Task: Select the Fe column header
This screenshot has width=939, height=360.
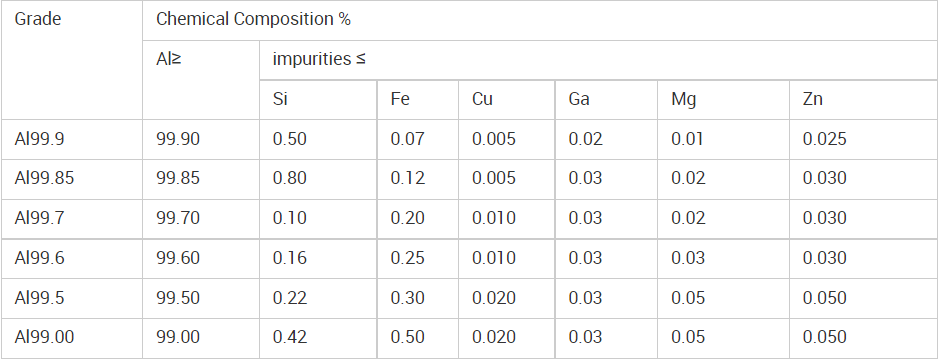Action: point(418,99)
